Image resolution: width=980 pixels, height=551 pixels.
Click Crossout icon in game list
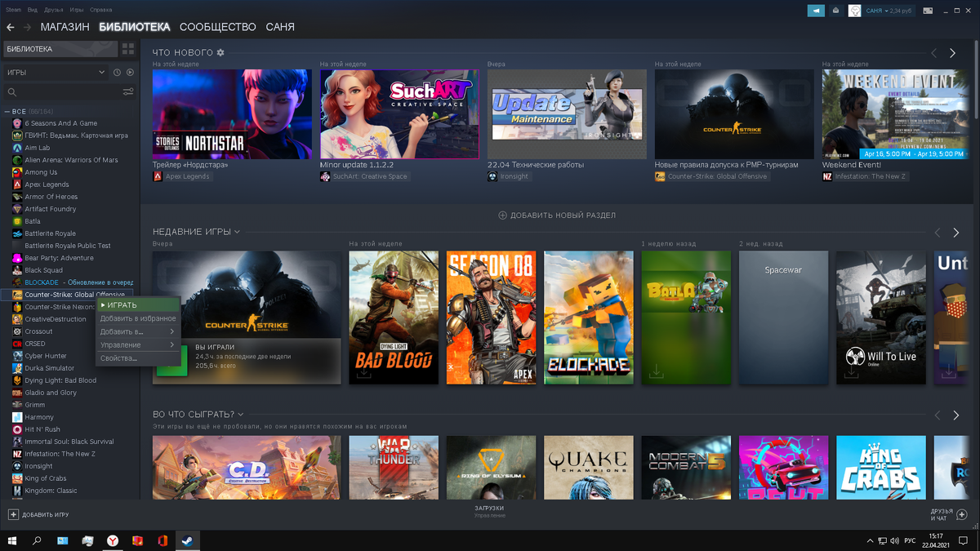[x=17, y=331]
